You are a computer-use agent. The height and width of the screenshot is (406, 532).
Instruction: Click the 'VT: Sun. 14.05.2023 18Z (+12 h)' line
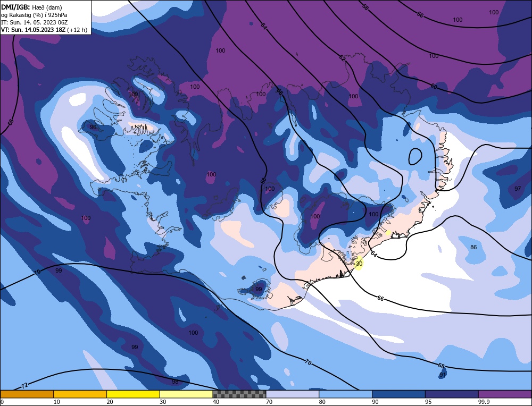[x=44, y=30]
